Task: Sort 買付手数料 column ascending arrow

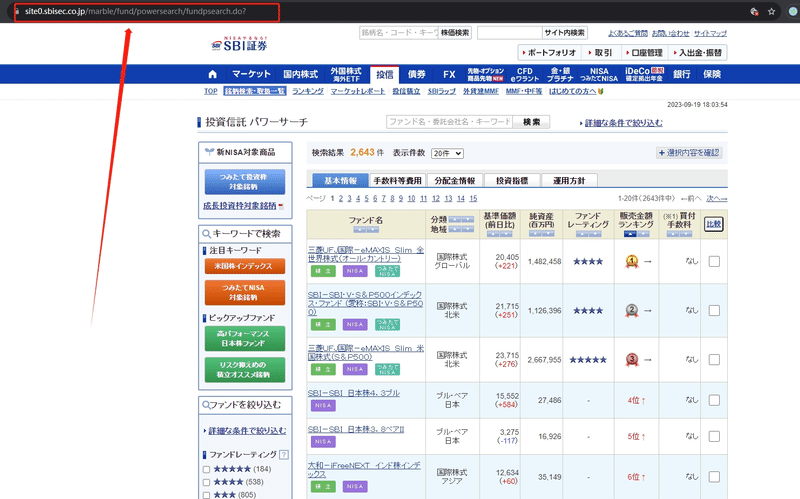Action: click(x=673, y=234)
